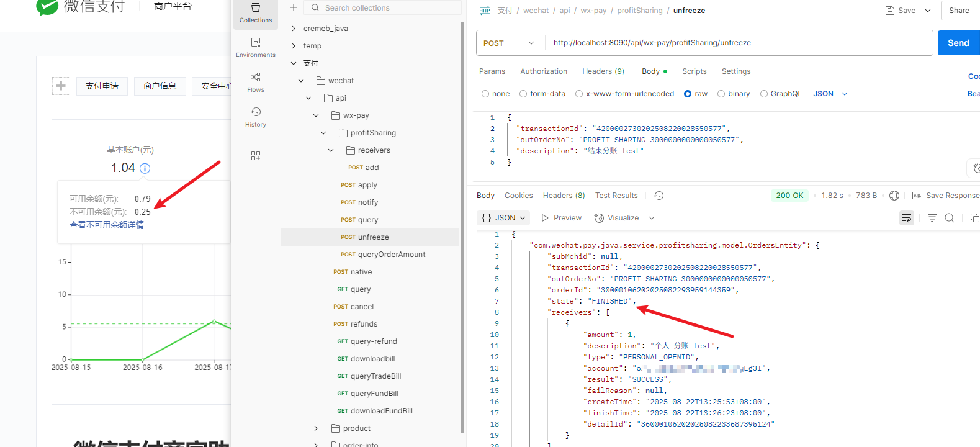Image resolution: width=980 pixels, height=447 pixels.
Task: Select the none body type
Action: click(x=495, y=94)
